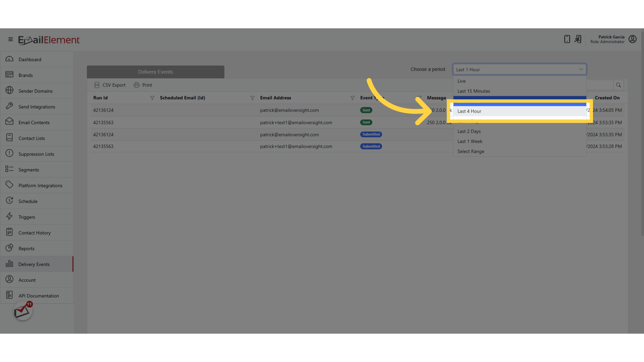Click the Brands sidebar icon
Screen dimensions: 644x362
coord(9,75)
